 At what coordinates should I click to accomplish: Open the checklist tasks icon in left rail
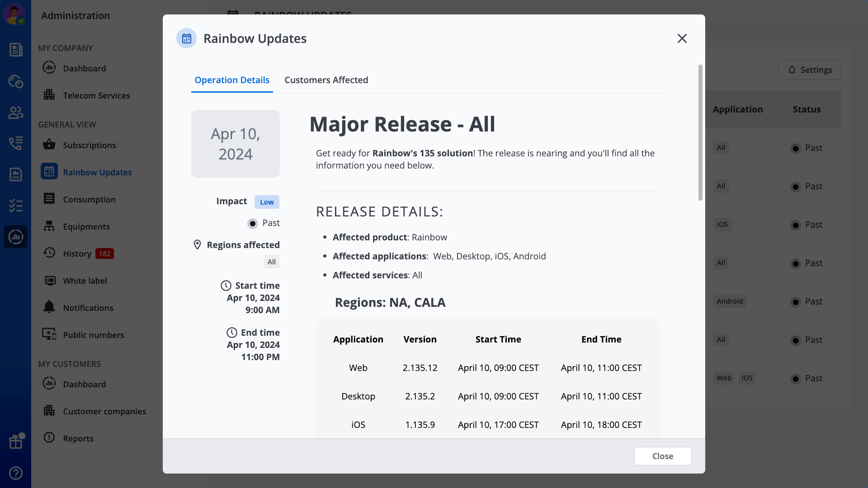(x=16, y=206)
